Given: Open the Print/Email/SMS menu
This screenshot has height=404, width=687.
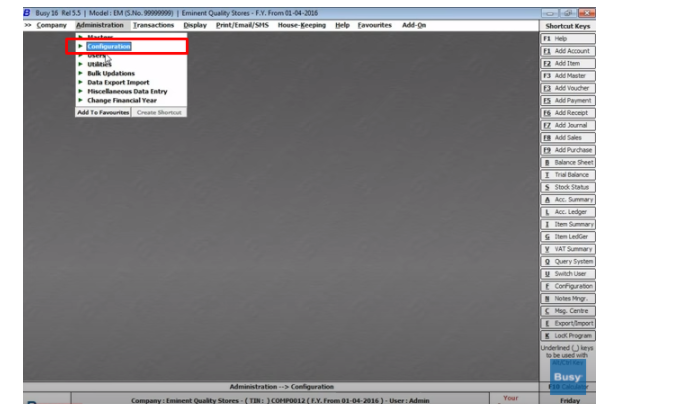Looking at the screenshot, I should (242, 25).
